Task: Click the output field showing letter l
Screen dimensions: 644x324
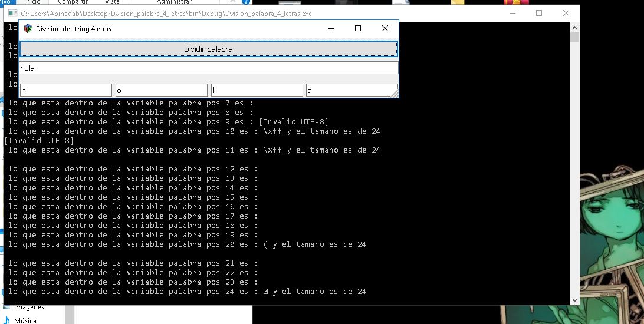Action: [x=257, y=90]
